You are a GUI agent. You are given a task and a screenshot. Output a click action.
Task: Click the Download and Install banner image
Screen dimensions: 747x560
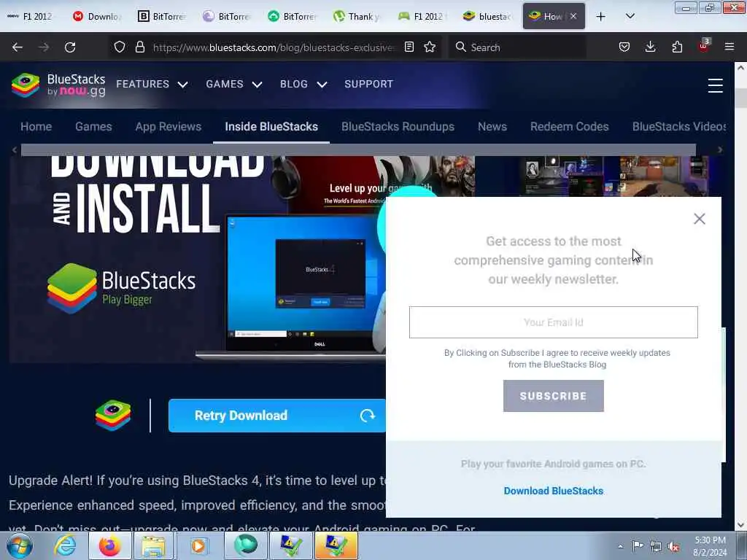click(198, 260)
